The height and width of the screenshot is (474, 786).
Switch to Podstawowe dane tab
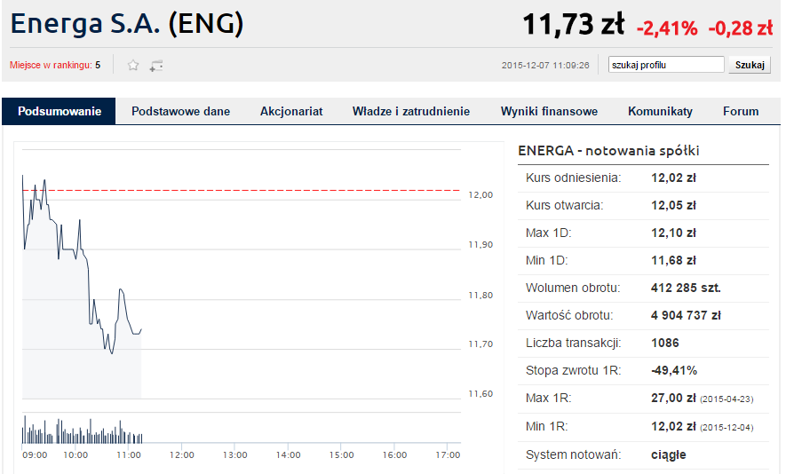(x=180, y=111)
